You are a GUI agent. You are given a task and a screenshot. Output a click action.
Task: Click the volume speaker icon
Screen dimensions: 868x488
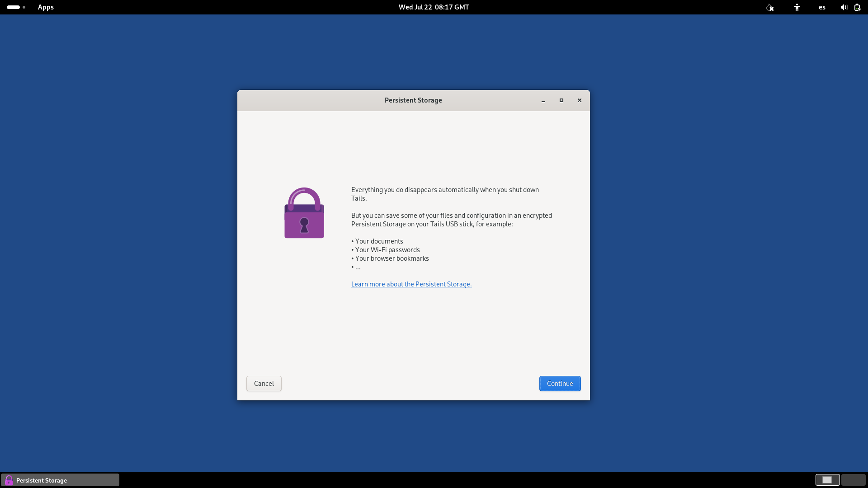click(844, 7)
